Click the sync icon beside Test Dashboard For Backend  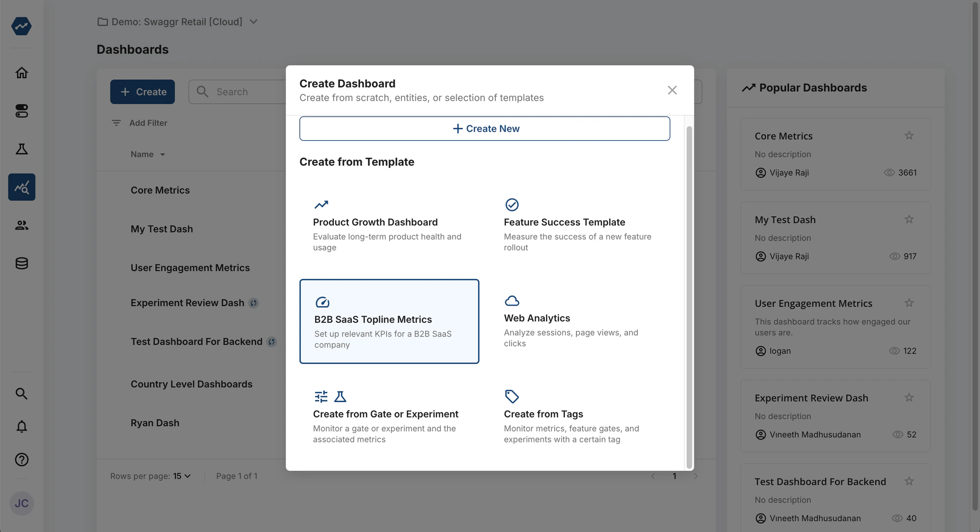(x=271, y=341)
